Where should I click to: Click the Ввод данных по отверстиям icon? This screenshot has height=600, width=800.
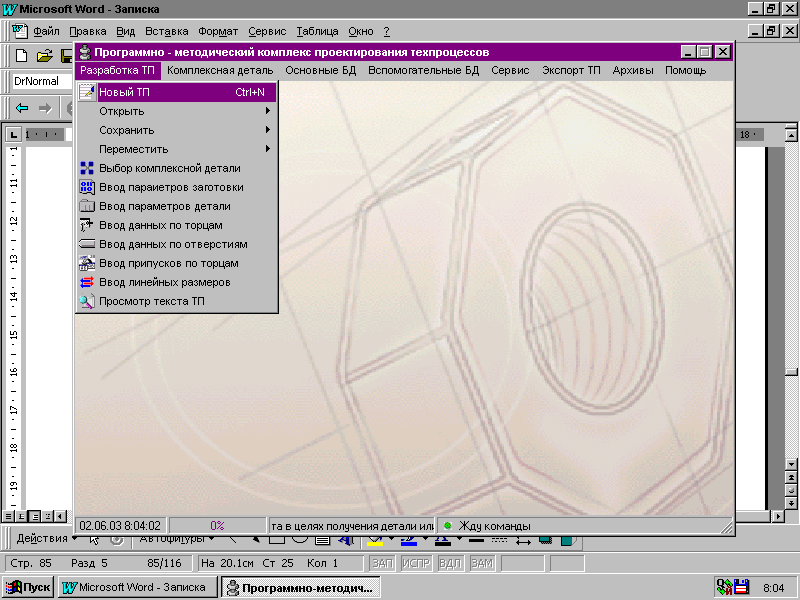[x=86, y=244]
